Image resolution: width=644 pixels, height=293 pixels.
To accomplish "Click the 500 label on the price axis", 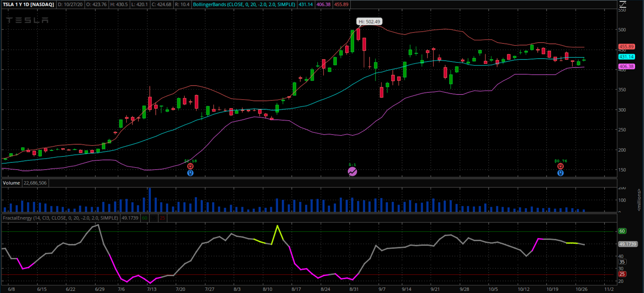I will [x=622, y=30].
